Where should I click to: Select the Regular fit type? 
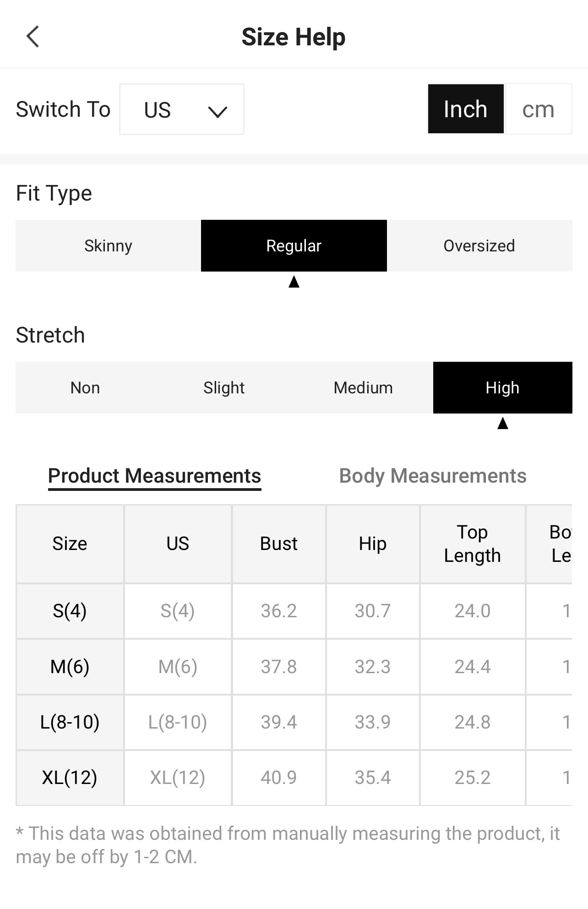(x=294, y=246)
